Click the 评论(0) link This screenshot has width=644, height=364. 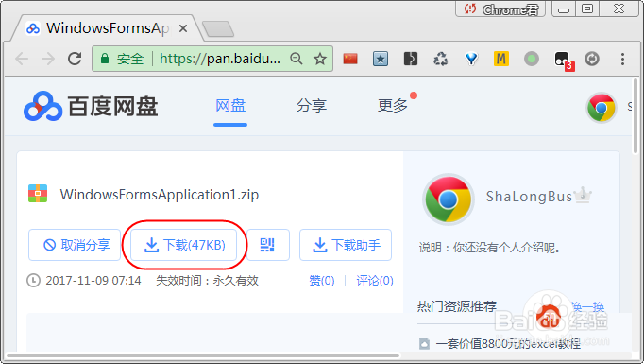(375, 281)
